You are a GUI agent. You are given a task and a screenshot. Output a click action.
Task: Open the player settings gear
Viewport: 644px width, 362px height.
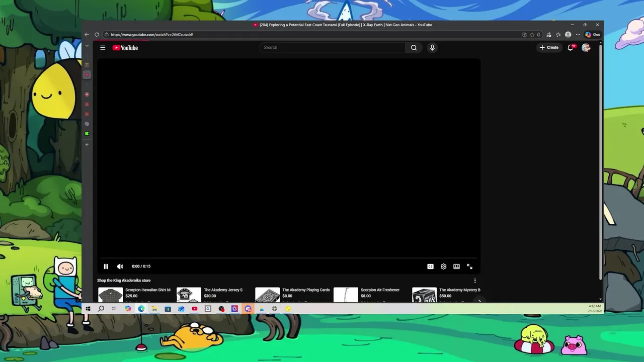pyautogui.click(x=443, y=266)
